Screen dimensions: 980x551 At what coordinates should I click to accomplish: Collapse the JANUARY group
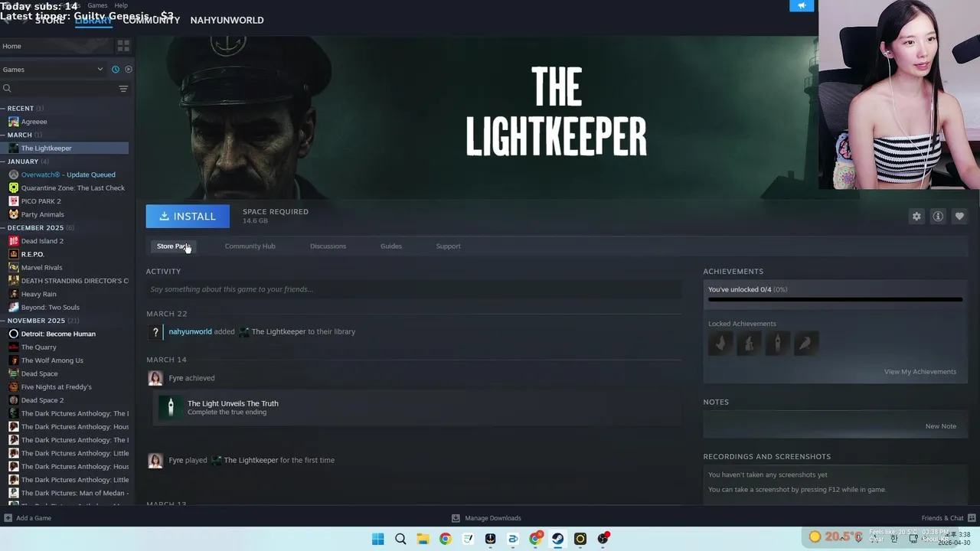tap(24, 161)
